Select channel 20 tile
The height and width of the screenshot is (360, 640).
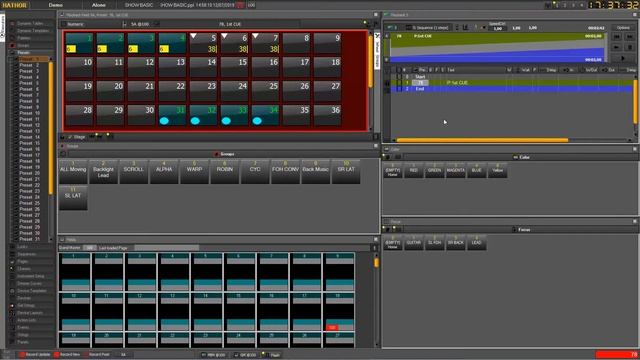[110, 91]
